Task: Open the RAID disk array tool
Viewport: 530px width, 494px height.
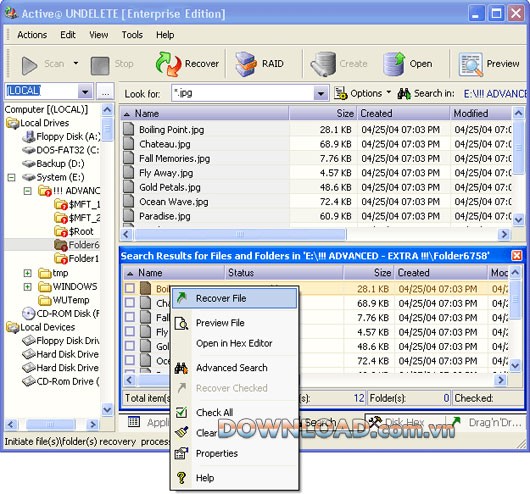Action: (260, 64)
